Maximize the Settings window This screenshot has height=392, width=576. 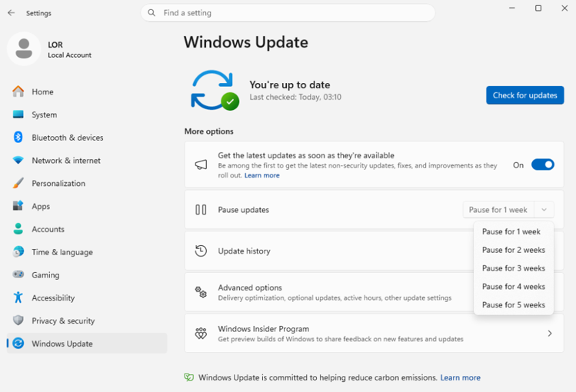pyautogui.click(x=538, y=8)
